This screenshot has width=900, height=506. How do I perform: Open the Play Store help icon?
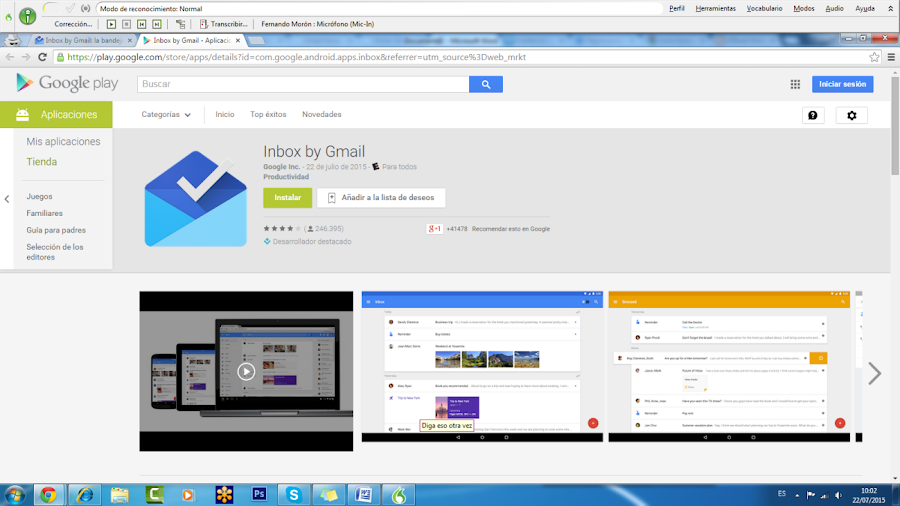click(x=813, y=115)
